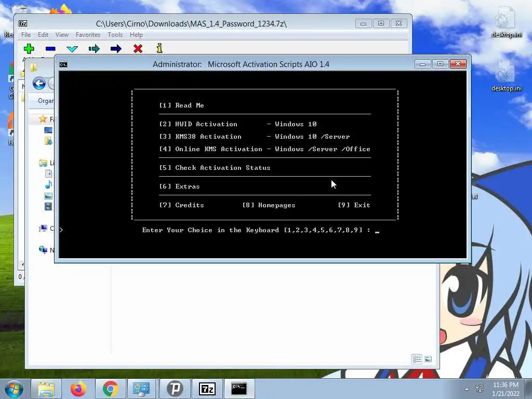Screen dimensions: 532x399
Task: Open the Help menu in 7-Zip
Action: coord(136,35)
